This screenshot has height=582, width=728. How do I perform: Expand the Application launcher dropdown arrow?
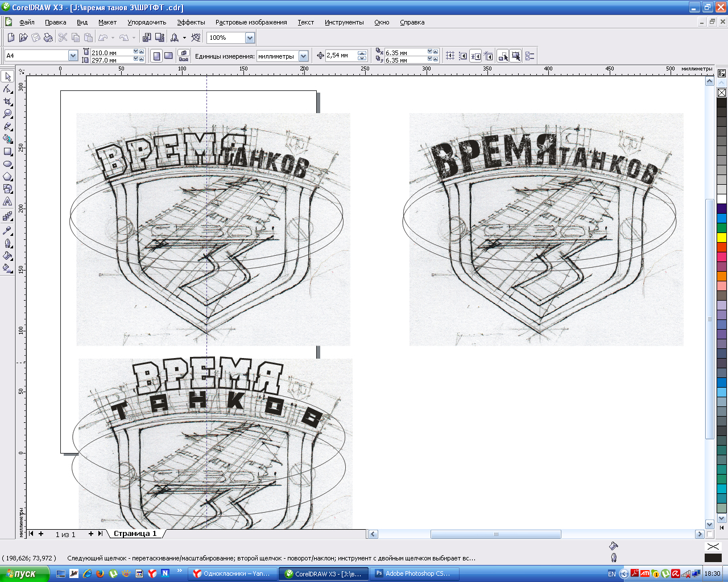coord(184,38)
